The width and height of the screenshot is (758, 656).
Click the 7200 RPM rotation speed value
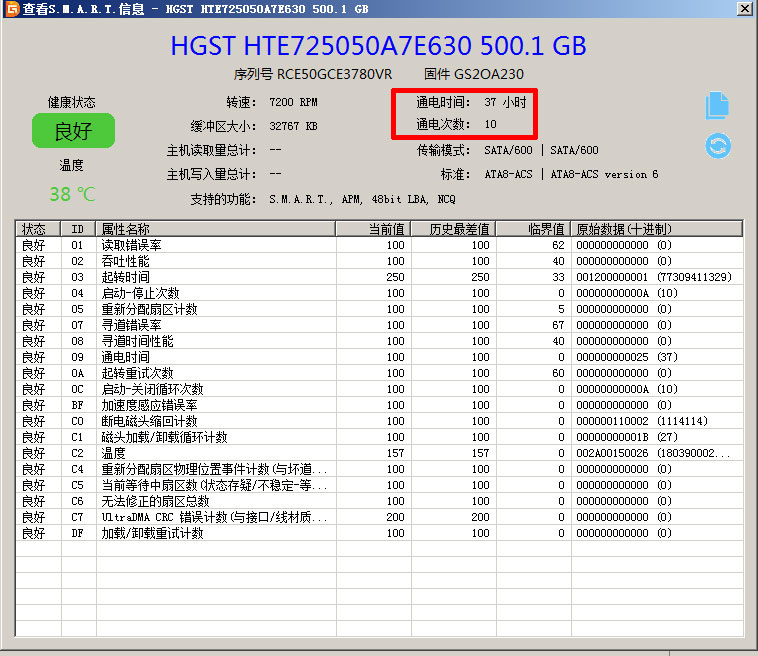(x=293, y=102)
